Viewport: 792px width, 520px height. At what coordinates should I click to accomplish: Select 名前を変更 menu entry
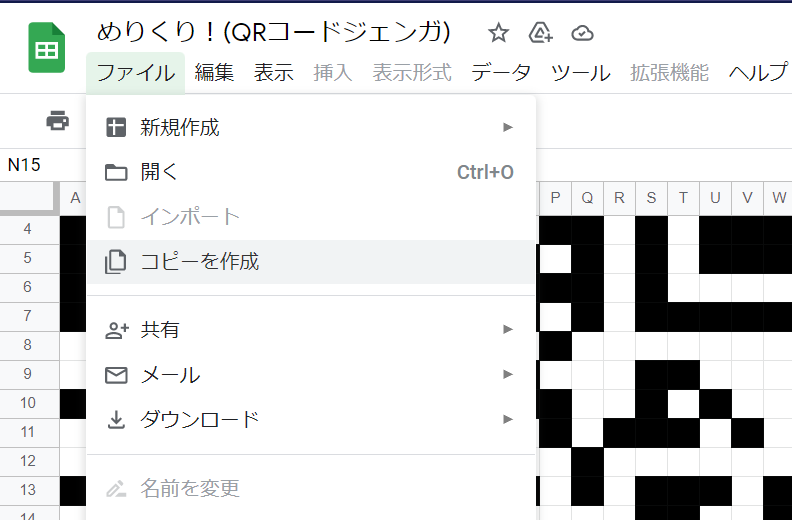point(311,488)
